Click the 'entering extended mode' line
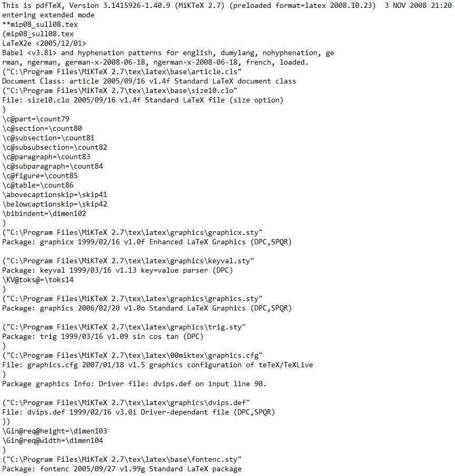The image size is (455, 476). (x=48, y=15)
